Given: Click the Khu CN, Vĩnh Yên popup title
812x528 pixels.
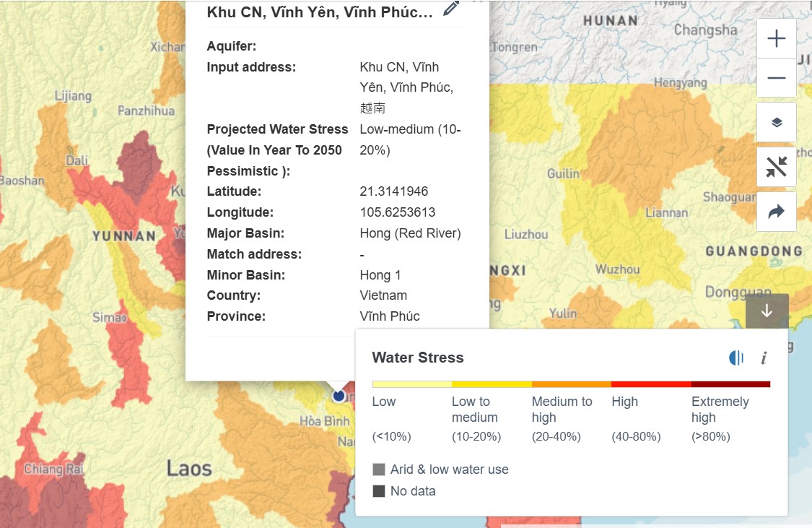Looking at the screenshot, I should pyautogui.click(x=320, y=12).
